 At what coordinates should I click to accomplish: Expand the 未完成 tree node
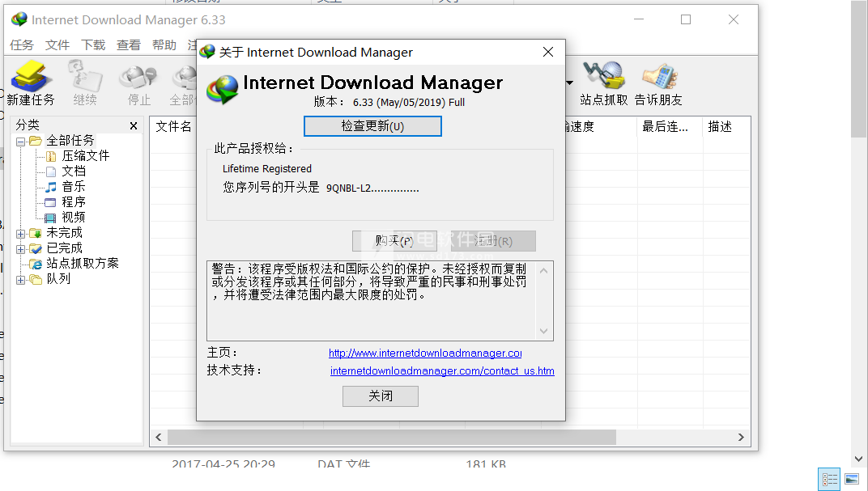(x=20, y=234)
